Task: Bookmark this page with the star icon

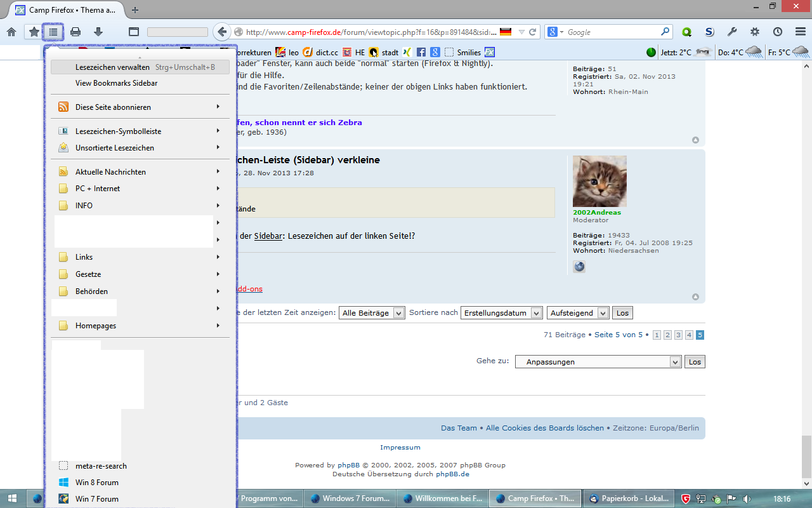Action: [34, 32]
